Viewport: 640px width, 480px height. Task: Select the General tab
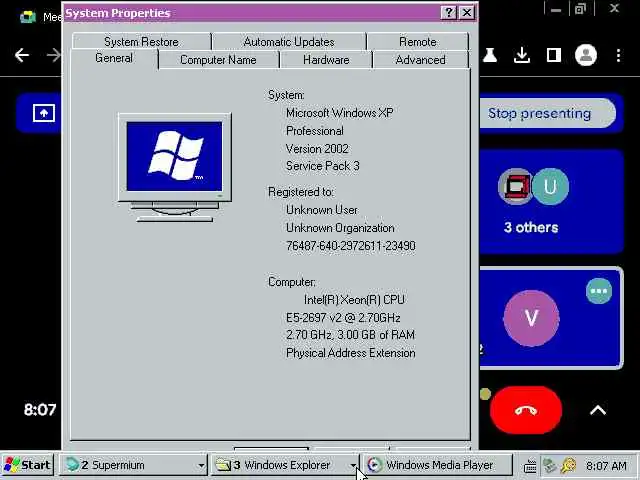(114, 58)
